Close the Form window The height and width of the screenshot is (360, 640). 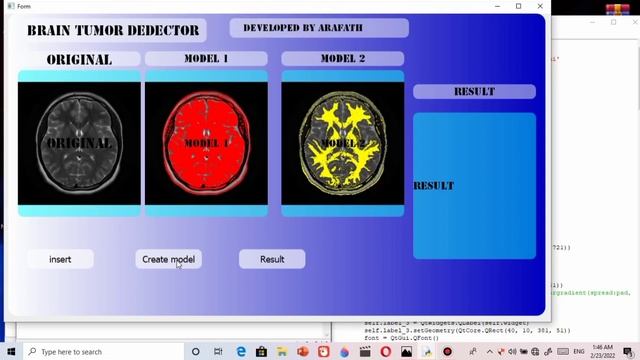click(540, 6)
